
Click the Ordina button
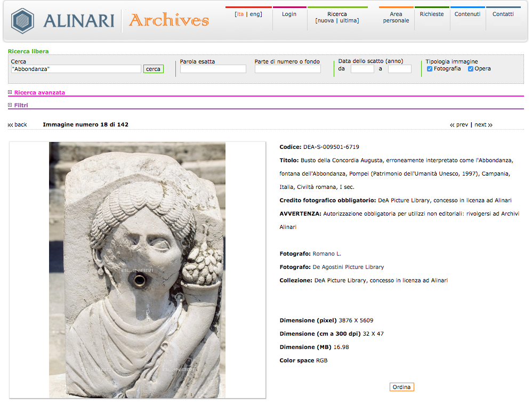coord(401,387)
